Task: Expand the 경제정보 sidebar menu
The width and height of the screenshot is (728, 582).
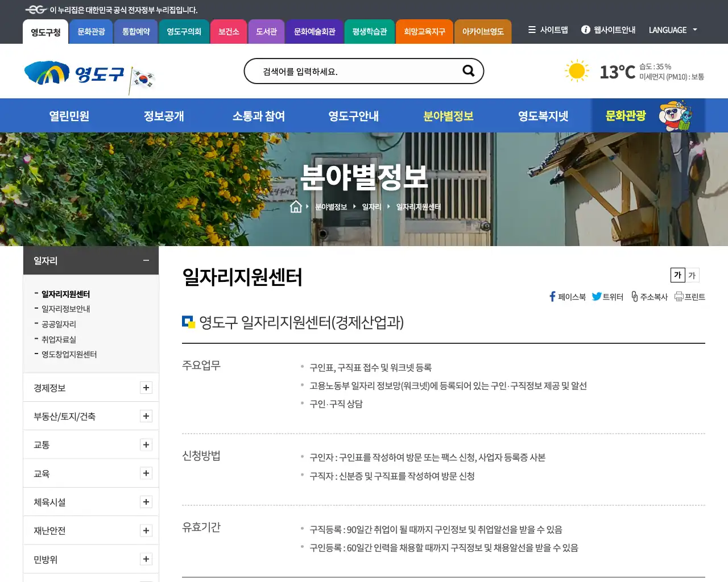Action: 146,388
